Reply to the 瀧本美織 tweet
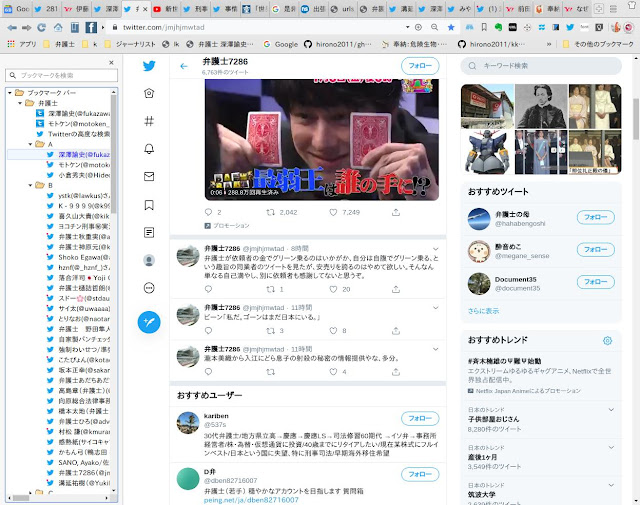This screenshot has width=640, height=505. click(x=209, y=372)
